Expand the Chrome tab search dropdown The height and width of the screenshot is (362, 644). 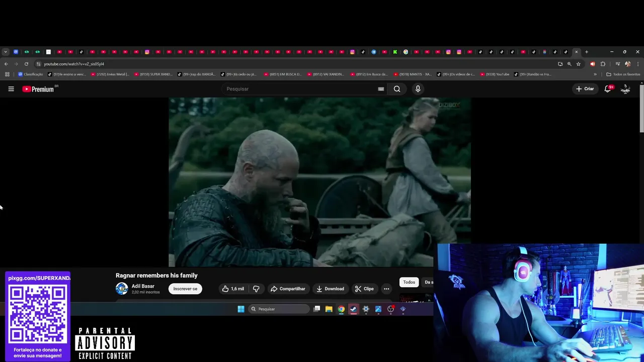pos(5,52)
